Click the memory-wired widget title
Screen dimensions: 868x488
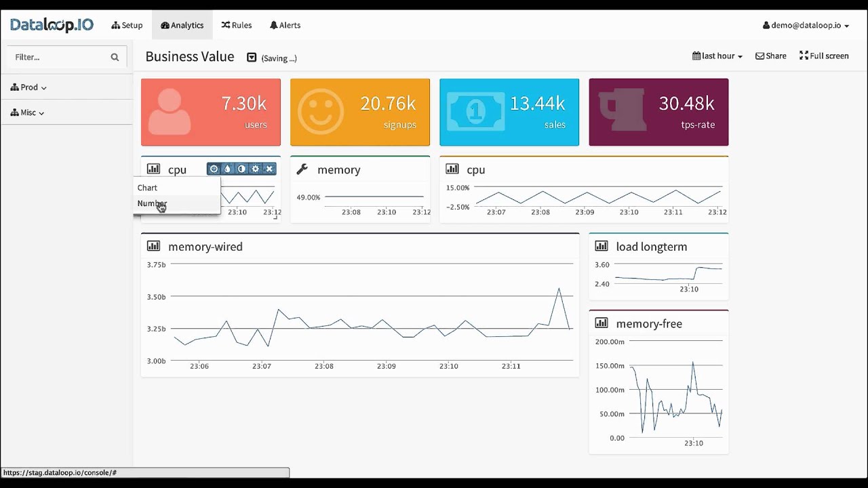point(205,247)
